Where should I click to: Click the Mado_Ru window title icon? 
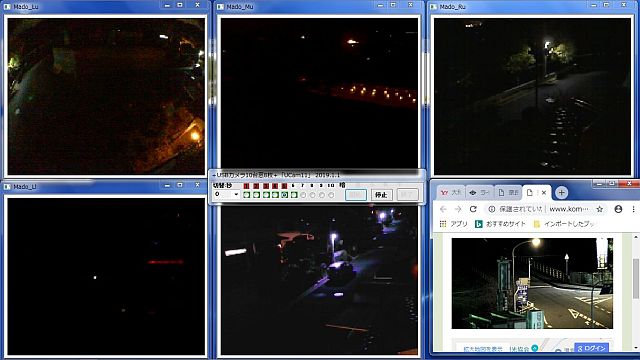click(x=433, y=7)
